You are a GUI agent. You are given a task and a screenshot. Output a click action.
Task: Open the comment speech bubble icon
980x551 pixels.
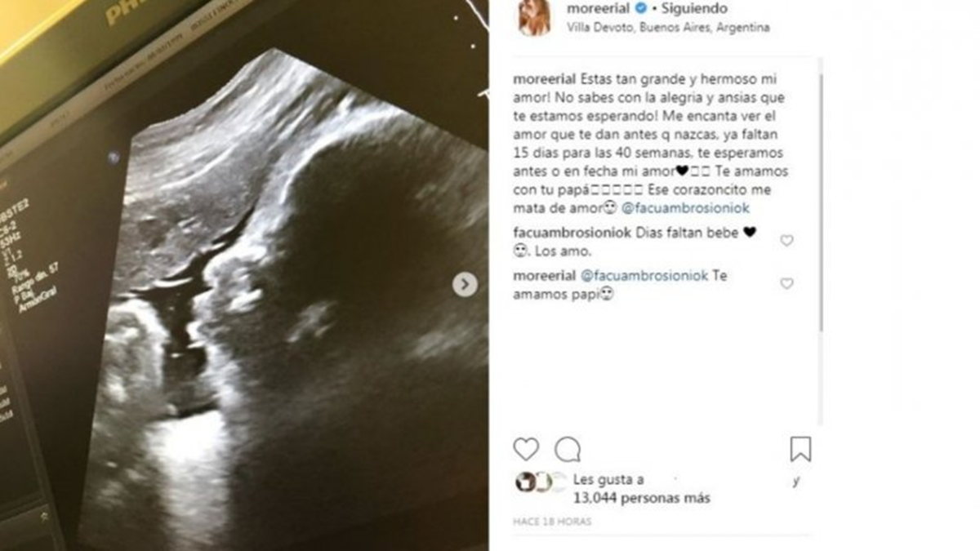[x=568, y=449]
